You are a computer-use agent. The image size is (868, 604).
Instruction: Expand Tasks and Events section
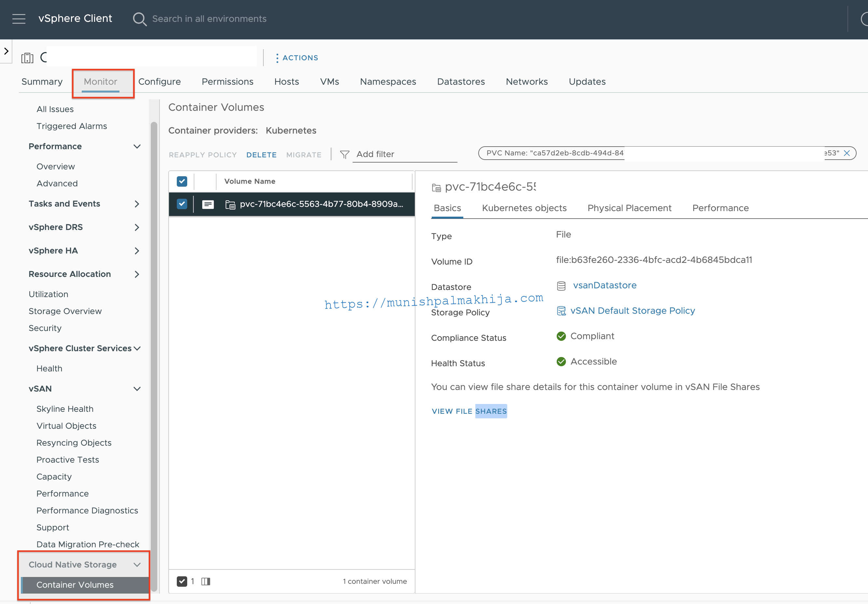137,204
